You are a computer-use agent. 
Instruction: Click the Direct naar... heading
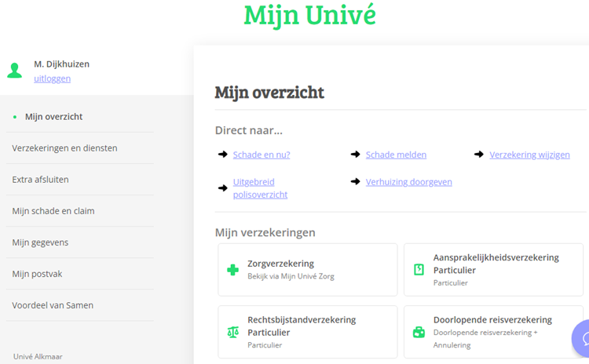pos(249,130)
